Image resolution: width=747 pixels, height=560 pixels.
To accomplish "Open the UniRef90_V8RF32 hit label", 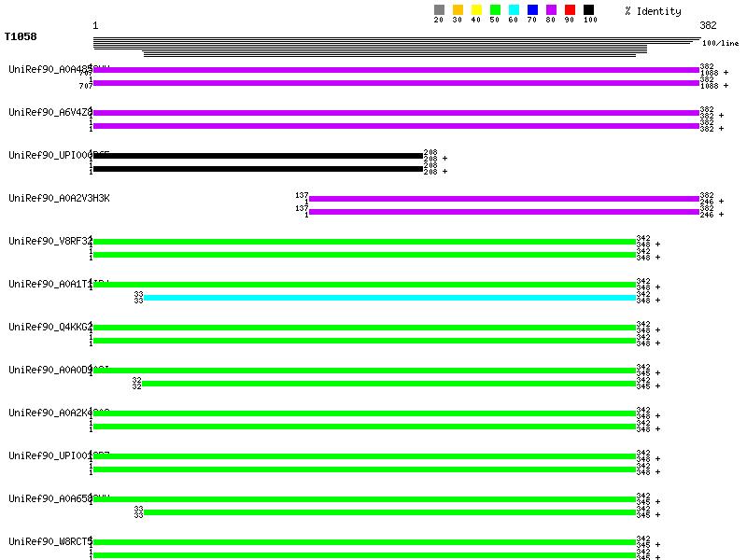I will [49, 241].
